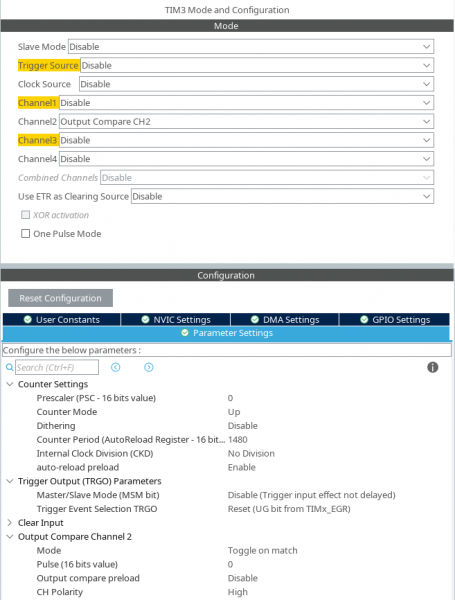Click the Master/Slave Mode value
Screen dimensions: 455x600
pyautogui.click(x=311, y=495)
